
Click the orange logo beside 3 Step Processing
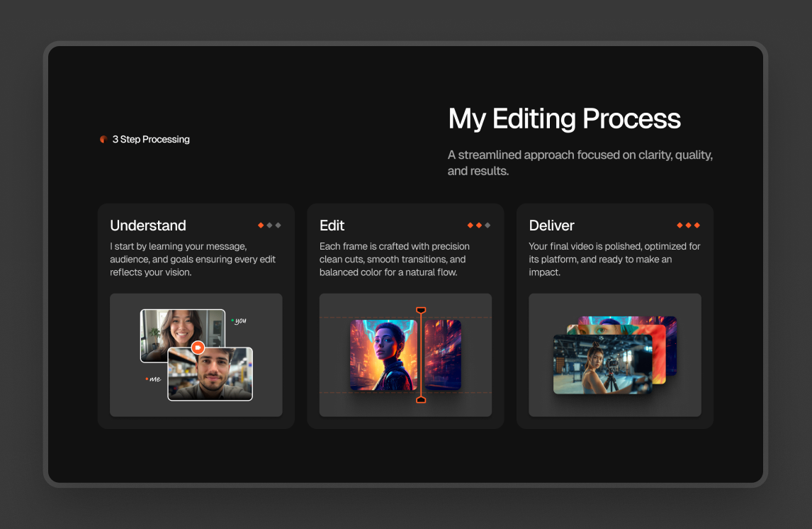pyautogui.click(x=103, y=140)
